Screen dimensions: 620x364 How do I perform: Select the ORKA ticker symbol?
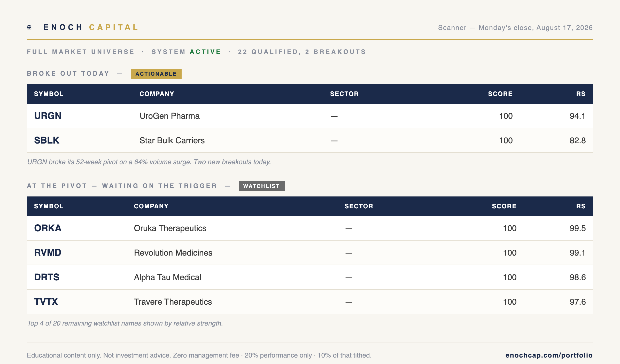[48, 228]
